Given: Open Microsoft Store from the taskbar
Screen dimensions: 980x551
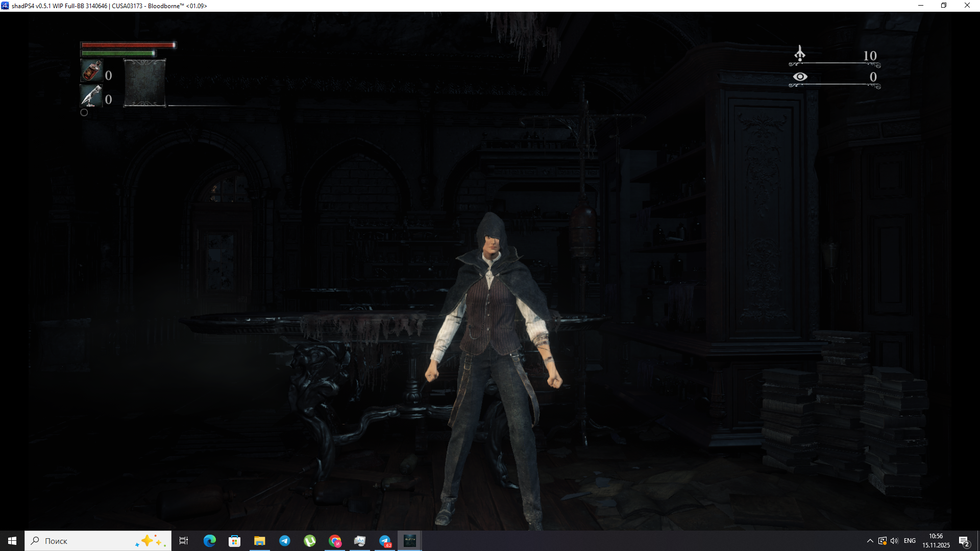Looking at the screenshot, I should point(234,541).
